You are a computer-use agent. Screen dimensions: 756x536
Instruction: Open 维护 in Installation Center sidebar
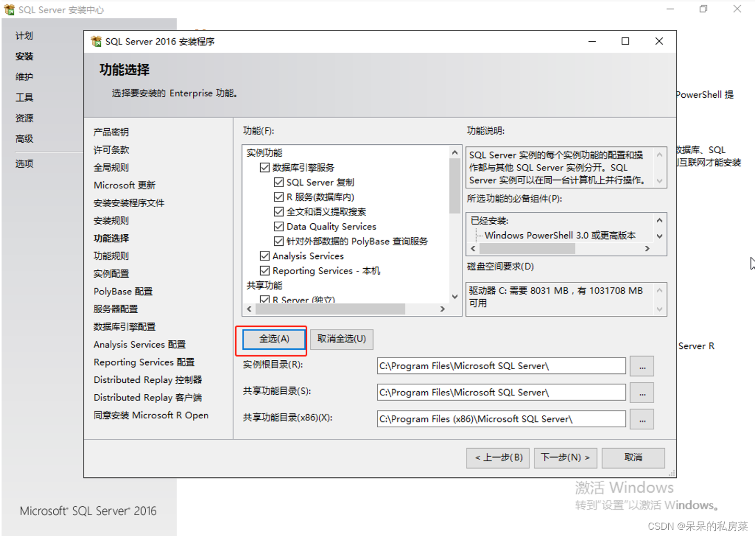pyautogui.click(x=24, y=77)
